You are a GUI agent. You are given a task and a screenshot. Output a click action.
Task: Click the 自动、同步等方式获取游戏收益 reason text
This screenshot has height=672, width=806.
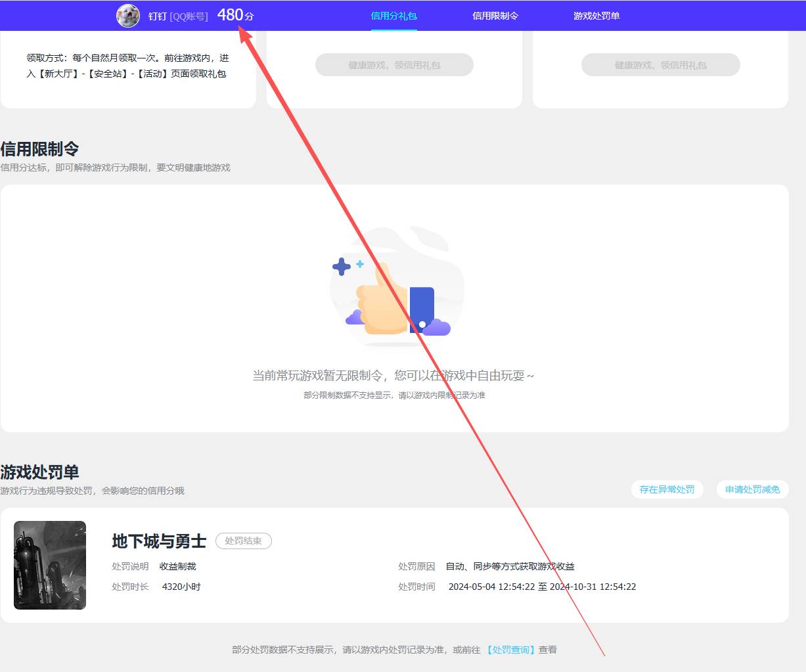click(510, 566)
